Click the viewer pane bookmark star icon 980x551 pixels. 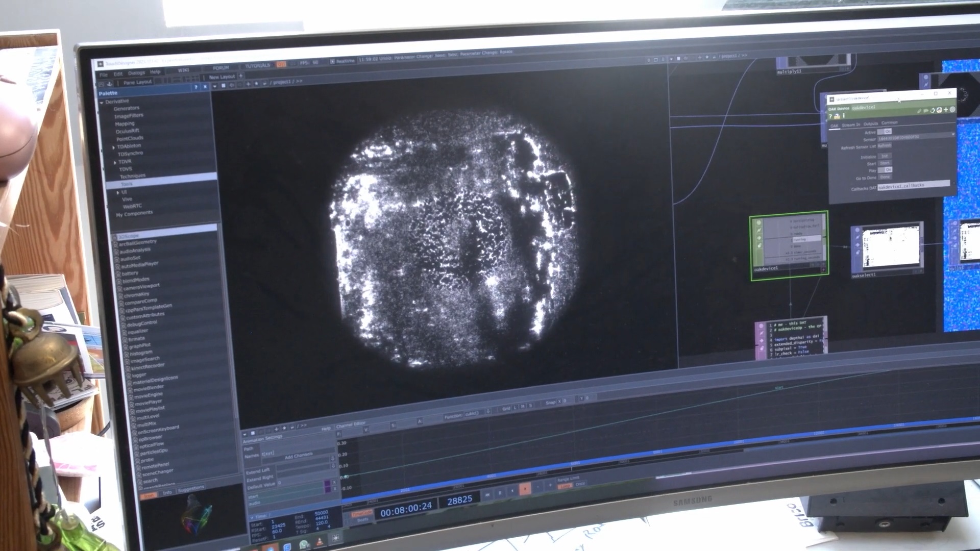256,83
